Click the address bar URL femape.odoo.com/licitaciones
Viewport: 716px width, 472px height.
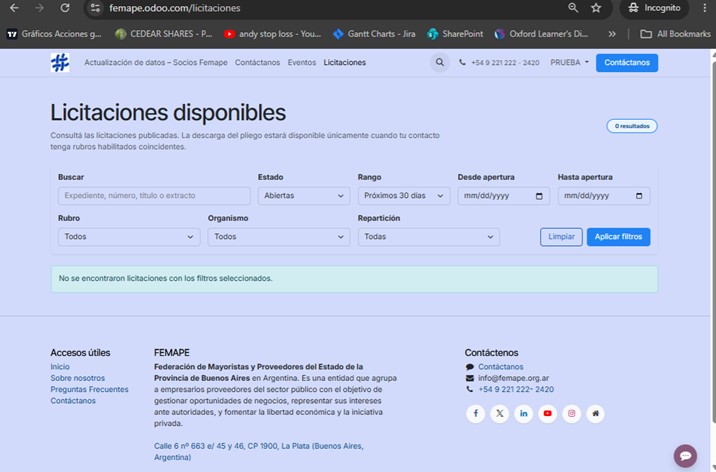pos(175,8)
